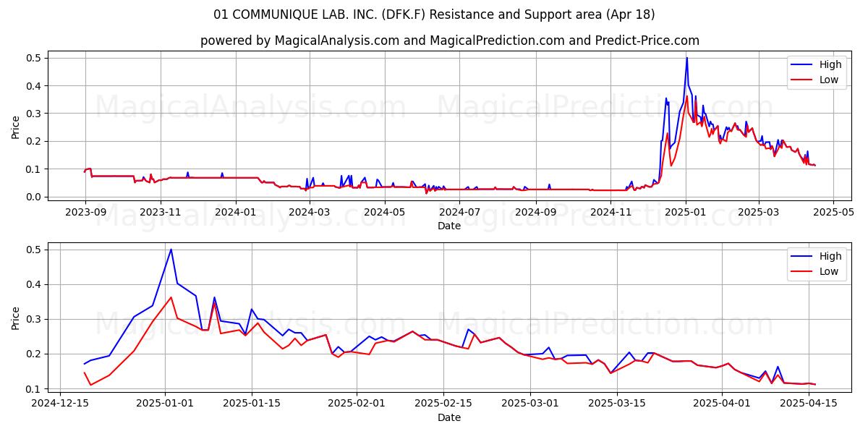Image resolution: width=868 pixels, height=434 pixels.
Task: Click the 'Price' y-axis label of top chart
Action: 16,127
